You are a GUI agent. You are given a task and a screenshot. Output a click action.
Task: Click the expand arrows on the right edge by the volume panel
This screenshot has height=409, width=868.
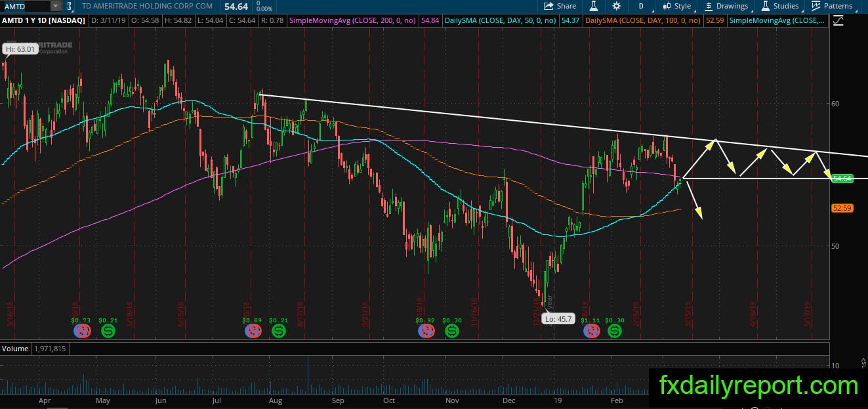coord(863,362)
